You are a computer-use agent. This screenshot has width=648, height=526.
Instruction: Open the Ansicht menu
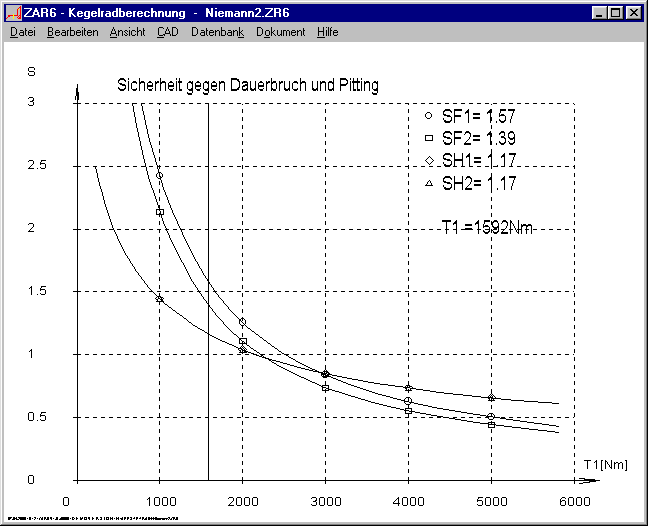pos(127,32)
